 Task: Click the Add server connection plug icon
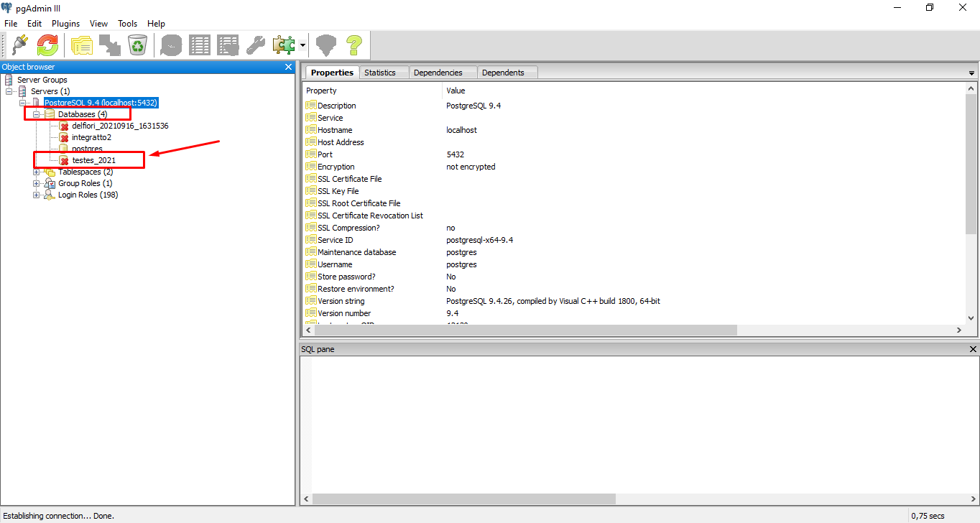[x=19, y=45]
